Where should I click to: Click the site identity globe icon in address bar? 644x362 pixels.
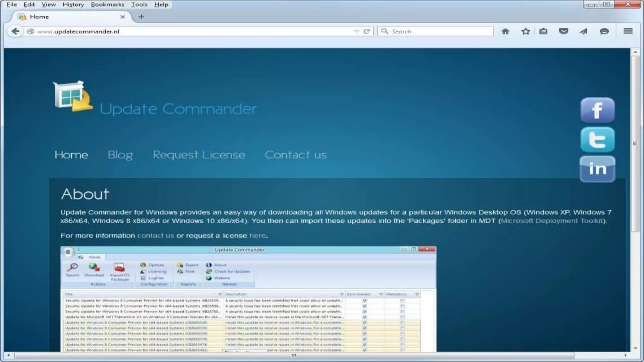[31, 31]
